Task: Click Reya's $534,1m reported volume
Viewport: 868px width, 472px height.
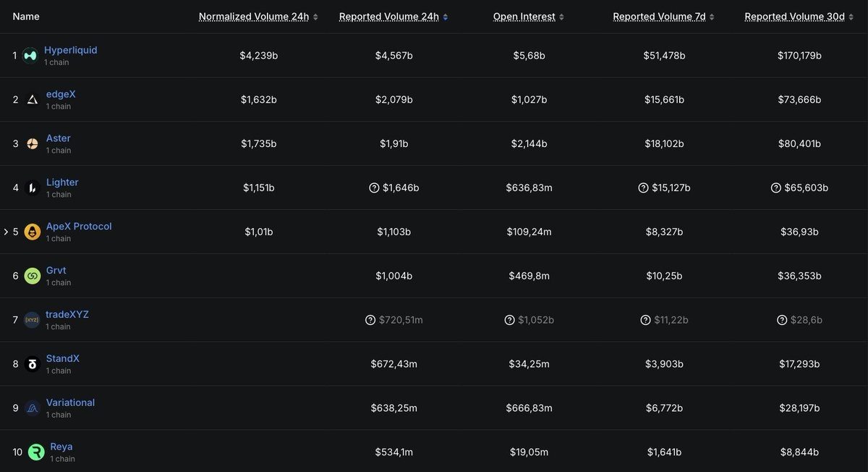Action: [x=394, y=452]
